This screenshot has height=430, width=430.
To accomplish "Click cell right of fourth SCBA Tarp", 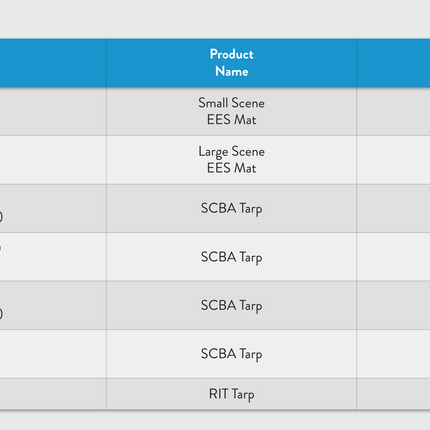I will (x=393, y=354).
